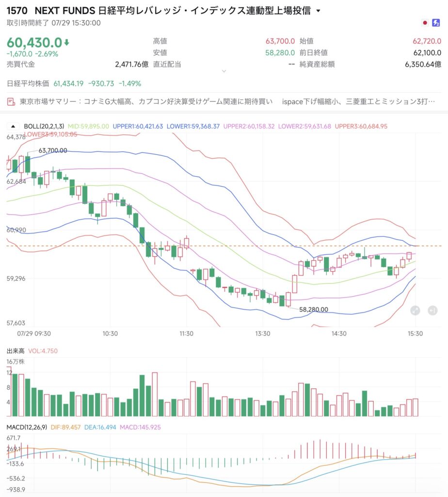The height and width of the screenshot is (497, 448).
Task: Click the VOL:4.750 volume value
Action: click(43, 351)
